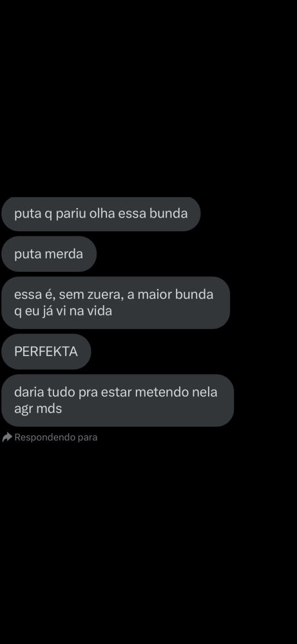The height and width of the screenshot is (644, 297).
Task: Click the word 'Respondendo' below the messages
Action: [45, 437]
